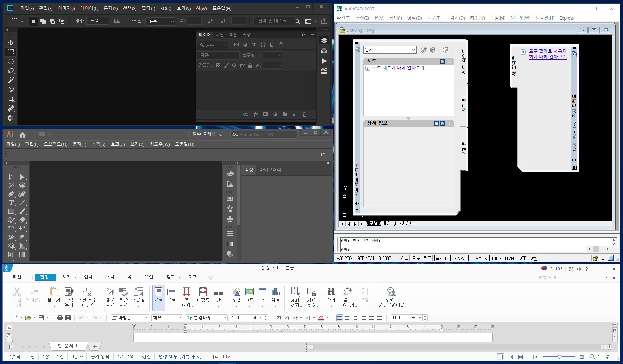The image size is (623, 364).
Task: Click the zoom slider handle in Hangul status bar
Action: click(559, 357)
